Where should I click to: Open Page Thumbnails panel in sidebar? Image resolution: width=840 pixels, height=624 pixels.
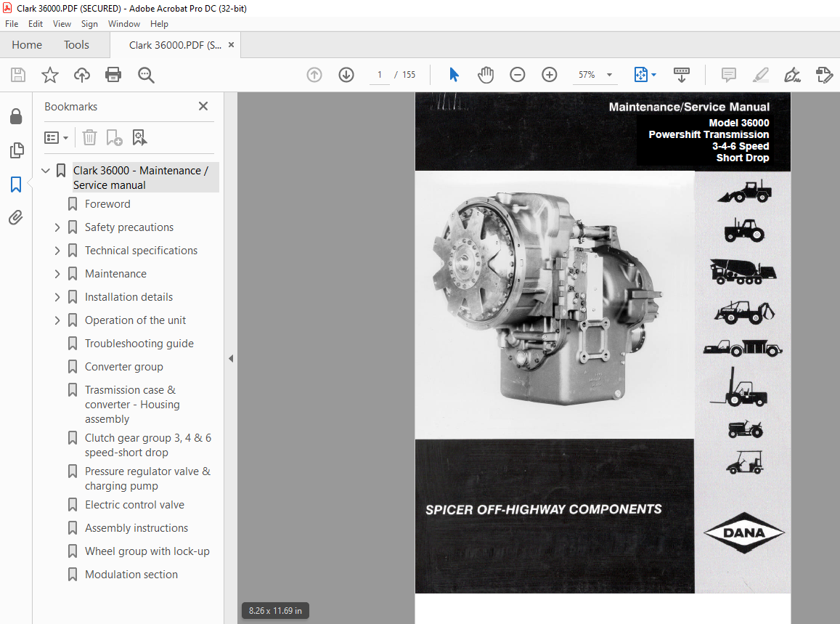click(17, 150)
